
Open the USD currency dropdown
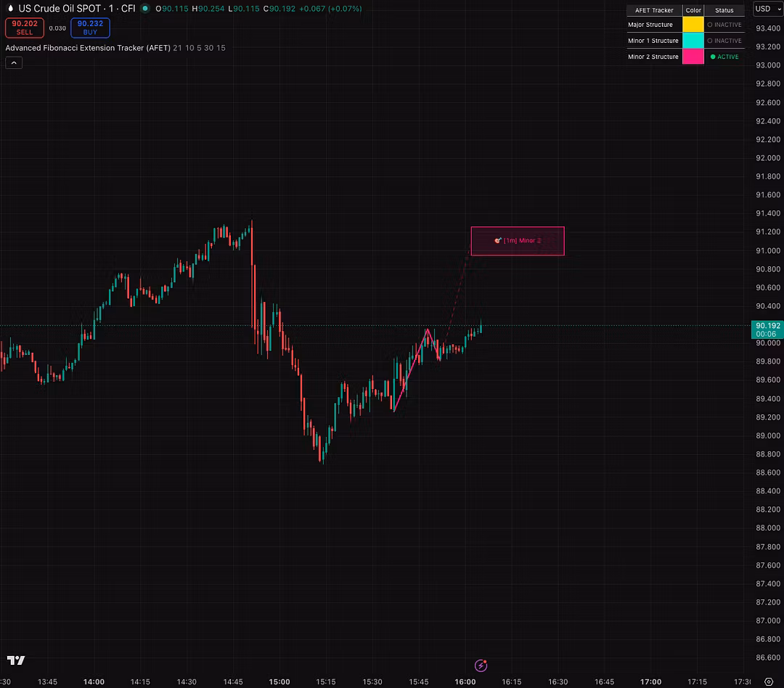pos(767,9)
